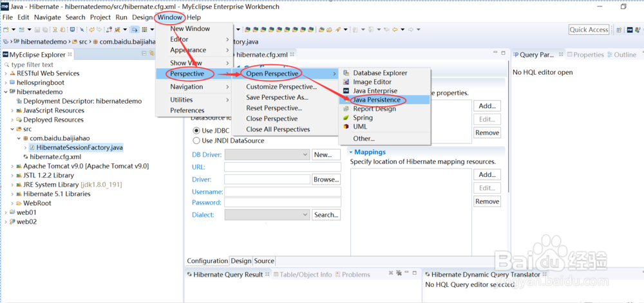Click Link with Editor icon in MyEclipse Explorer
644x303 pixels.
pyautogui.click(x=151, y=53)
